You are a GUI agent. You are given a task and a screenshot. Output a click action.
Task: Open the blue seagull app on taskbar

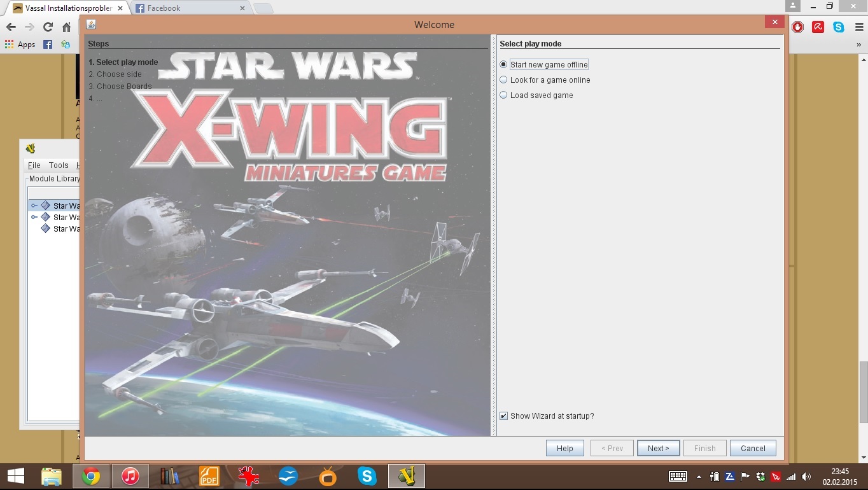coord(288,476)
